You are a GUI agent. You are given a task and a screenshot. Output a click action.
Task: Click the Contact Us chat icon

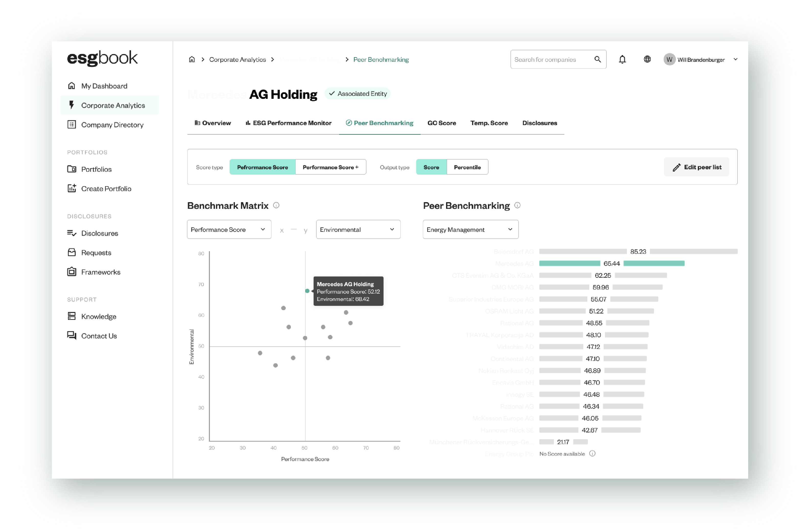click(x=72, y=335)
